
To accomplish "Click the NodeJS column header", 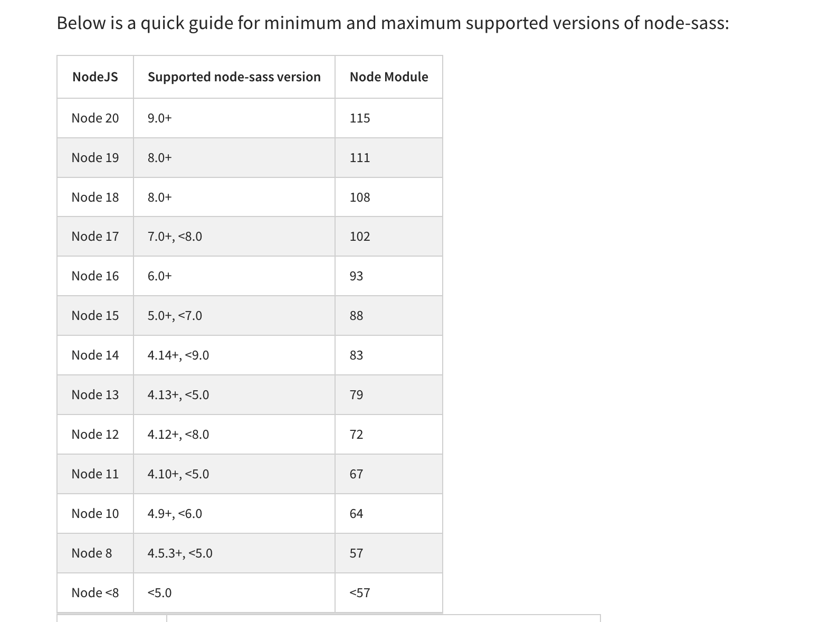I will pyautogui.click(x=95, y=77).
